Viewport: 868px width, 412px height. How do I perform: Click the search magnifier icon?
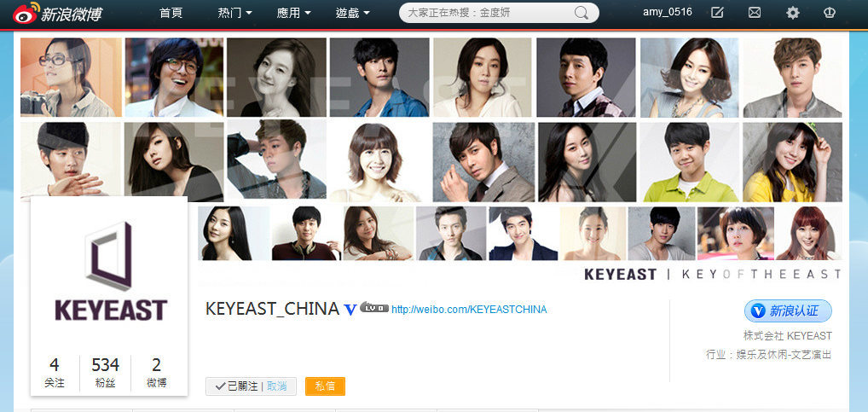click(582, 13)
